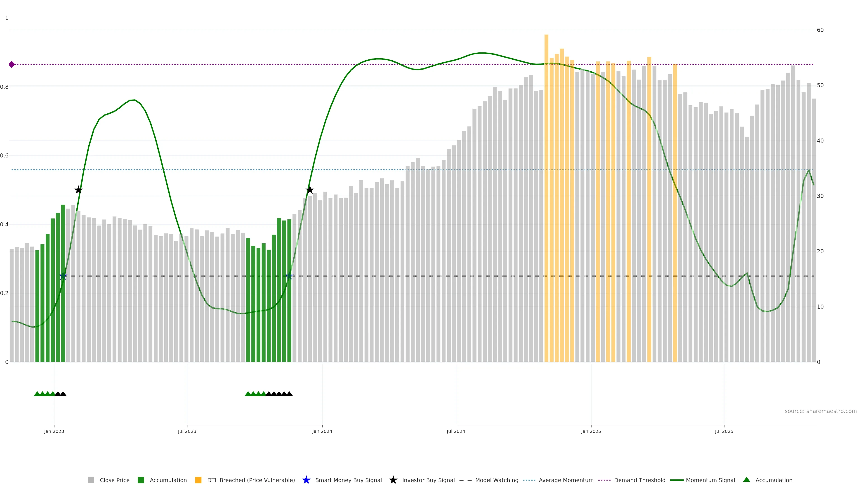868x488 pixels.
Task: Click the black triangle cluster near late 2023
Action: pyautogui.click(x=279, y=394)
